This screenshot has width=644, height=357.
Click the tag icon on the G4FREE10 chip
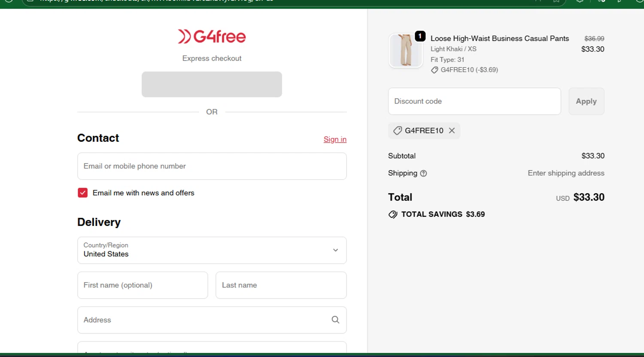(x=398, y=131)
